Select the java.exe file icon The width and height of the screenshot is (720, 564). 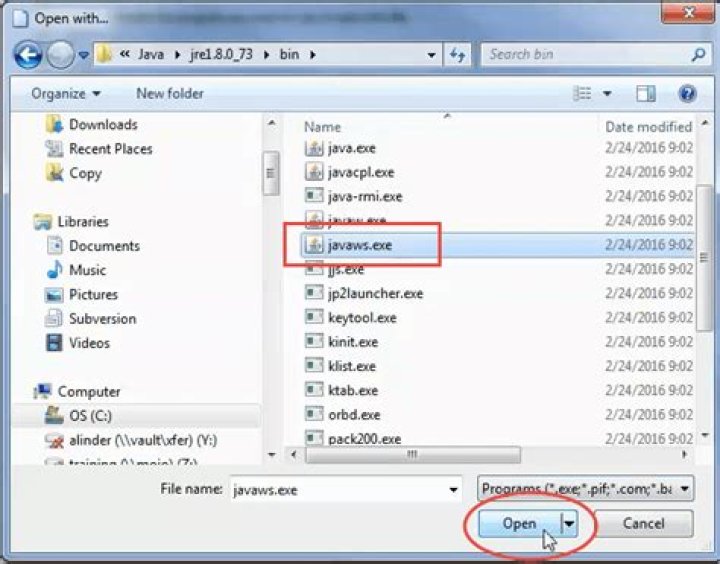tap(314, 148)
